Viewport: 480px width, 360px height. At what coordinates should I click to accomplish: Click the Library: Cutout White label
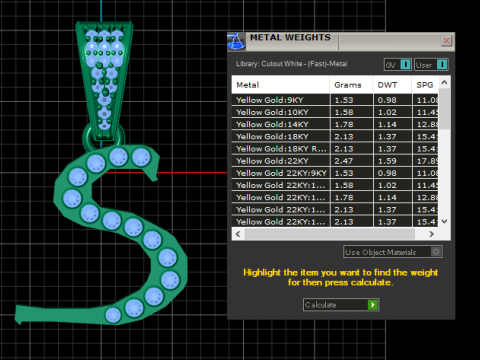(292, 64)
